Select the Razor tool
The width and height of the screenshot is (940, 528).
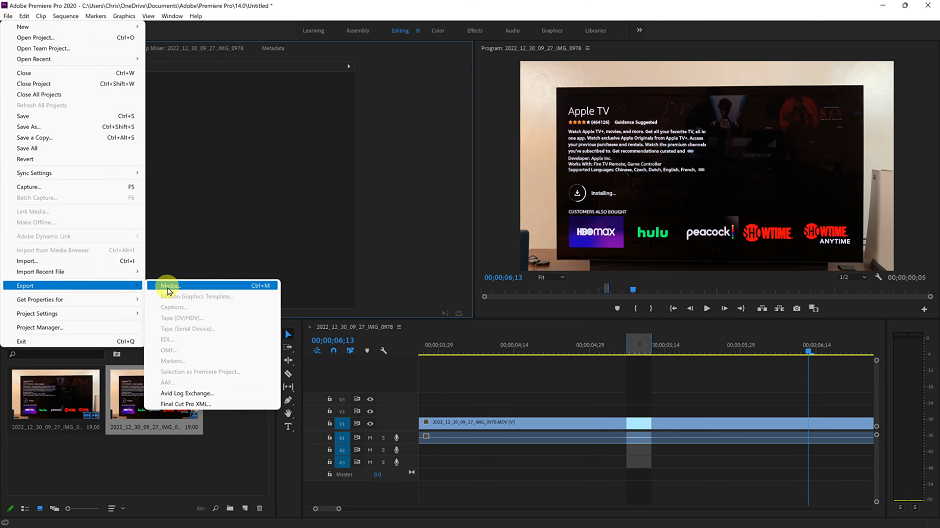[288, 373]
